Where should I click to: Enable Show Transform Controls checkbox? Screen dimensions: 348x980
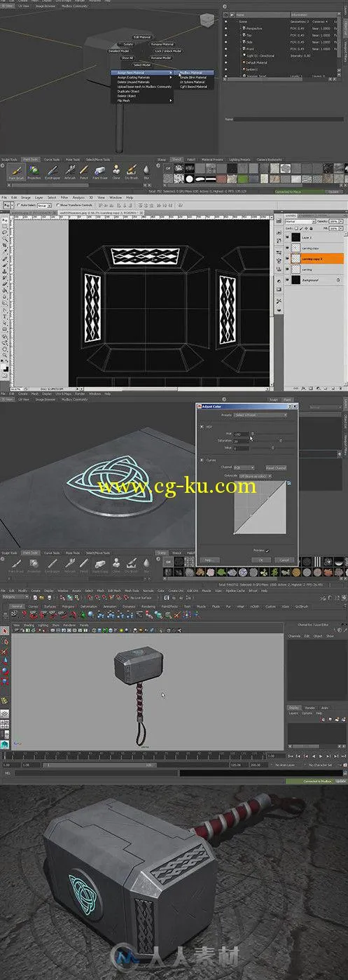click(57, 204)
